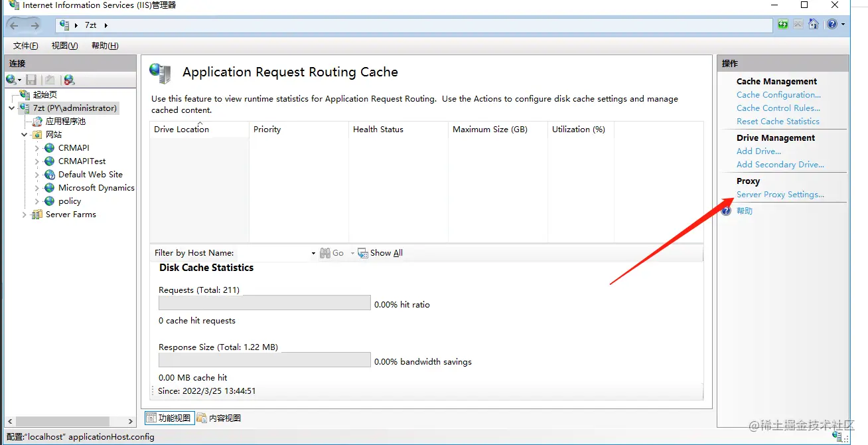Click the create new connection globe icon

click(x=11, y=80)
